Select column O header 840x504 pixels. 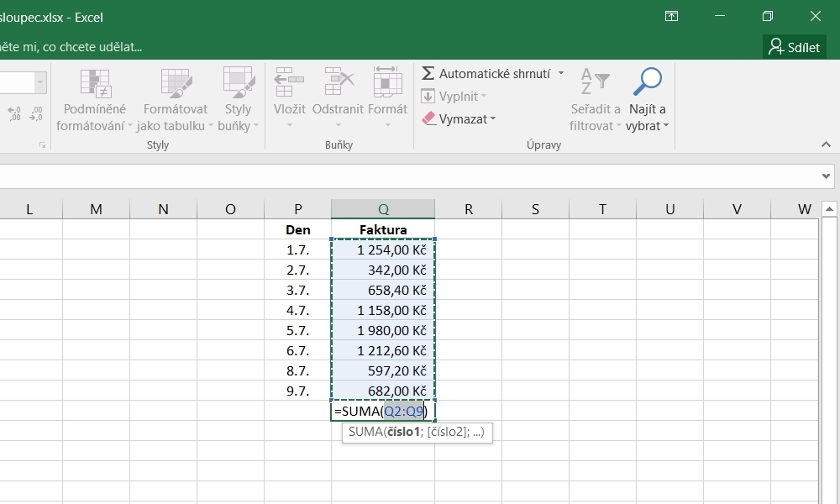pyautogui.click(x=230, y=209)
